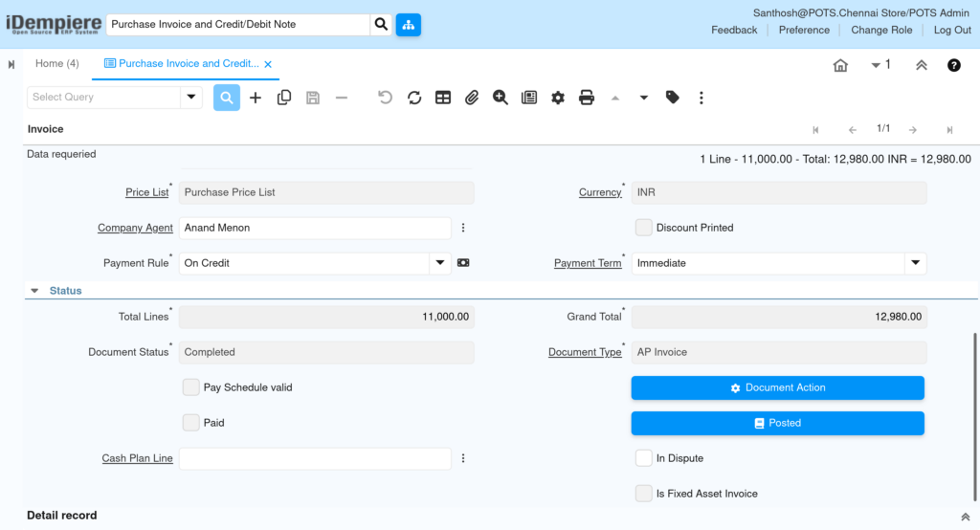Click the label tag icon

[673, 98]
